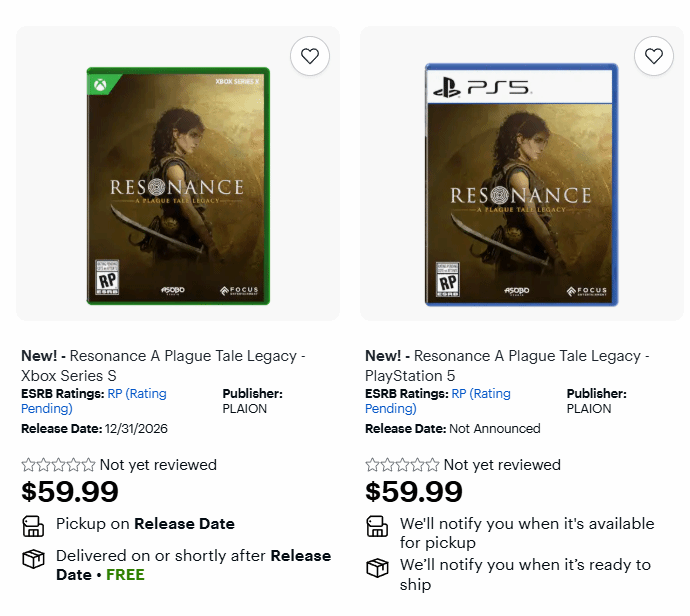Click the store pickup icon for PS5 version
This screenshot has width=690, height=616.
coord(377,526)
